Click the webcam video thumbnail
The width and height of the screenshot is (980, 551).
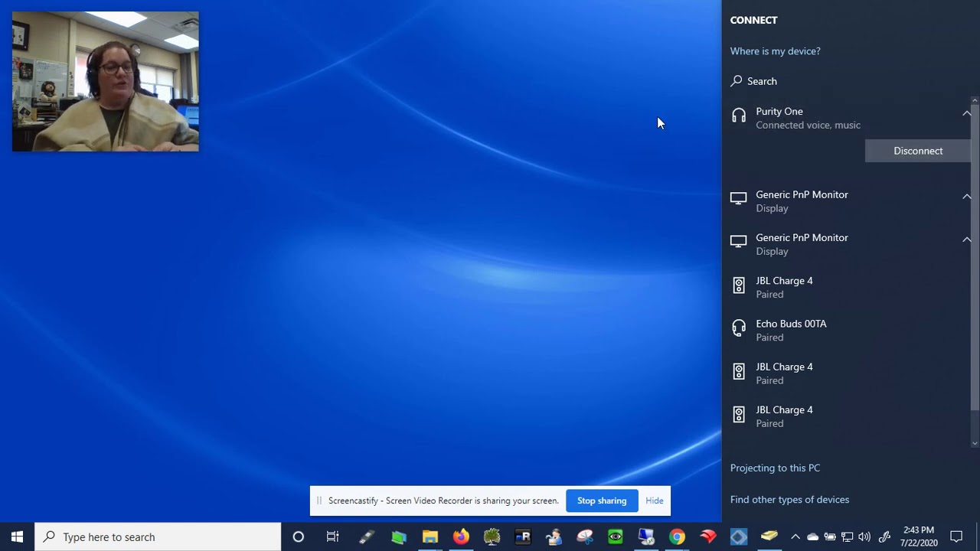106,81
